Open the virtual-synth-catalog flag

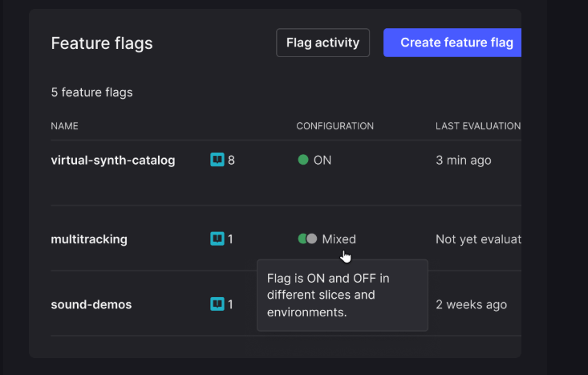[112, 160]
